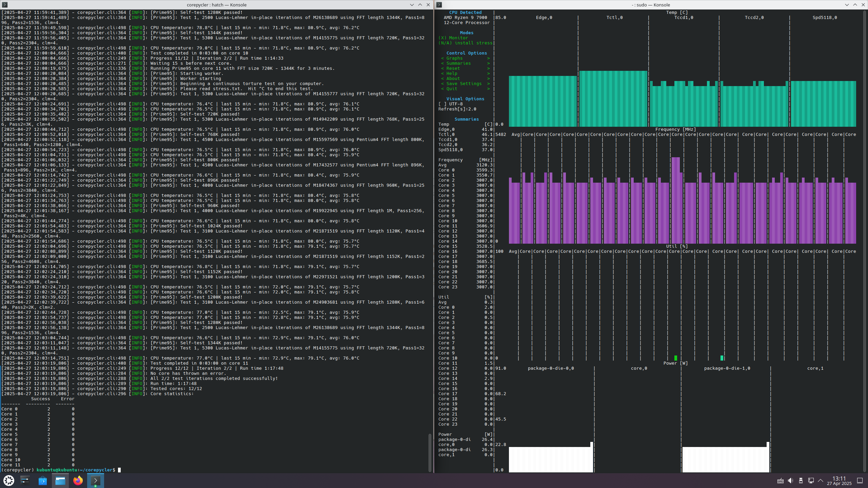
Task: Click the 'Control Options' heading
Action: 467,53
